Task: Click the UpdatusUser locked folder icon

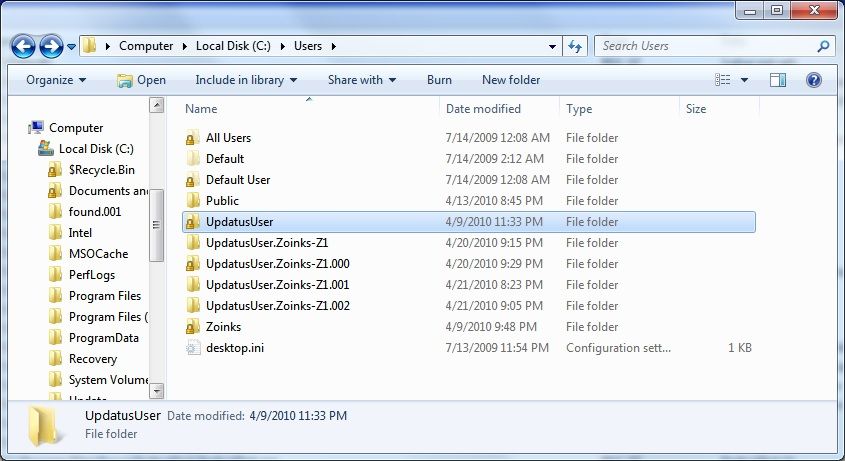Action: click(x=192, y=222)
